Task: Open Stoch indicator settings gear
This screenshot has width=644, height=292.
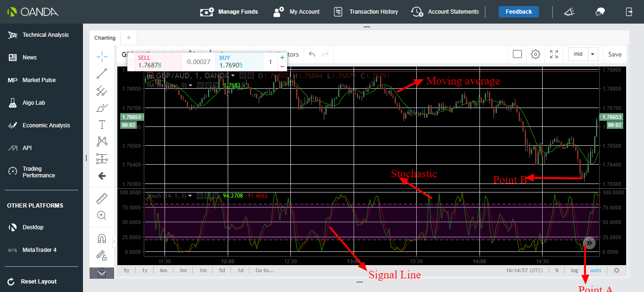Action: (x=207, y=195)
